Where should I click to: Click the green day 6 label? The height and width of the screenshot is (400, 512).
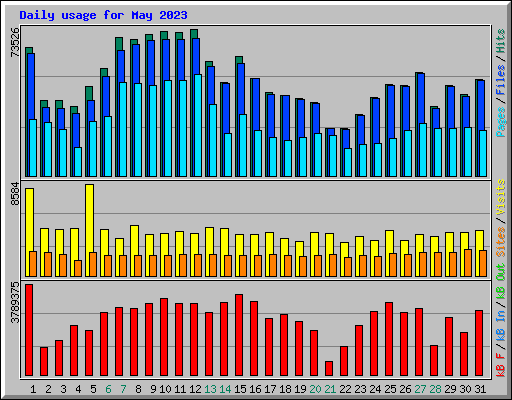pyautogui.click(x=108, y=389)
